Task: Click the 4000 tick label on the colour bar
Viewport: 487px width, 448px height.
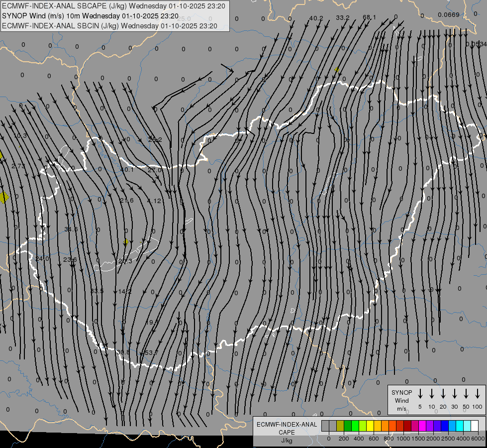Action: point(463,439)
